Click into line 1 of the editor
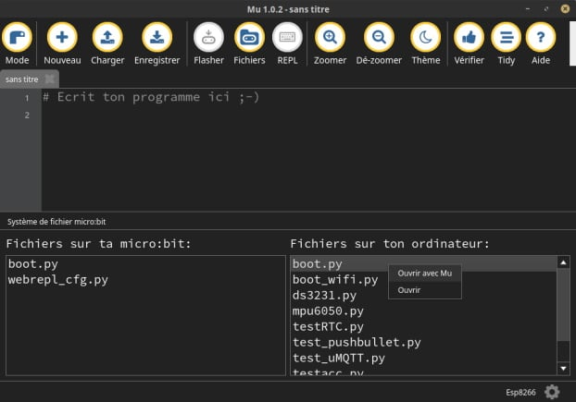This screenshot has width=576, height=402. (x=308, y=97)
